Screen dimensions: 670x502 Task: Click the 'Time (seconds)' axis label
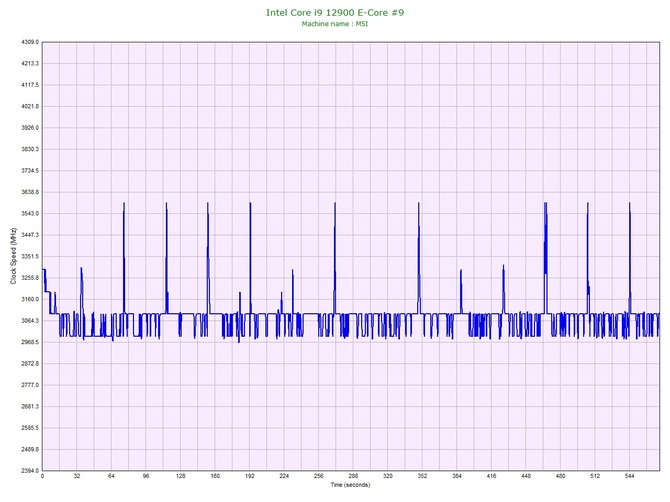tap(350, 485)
